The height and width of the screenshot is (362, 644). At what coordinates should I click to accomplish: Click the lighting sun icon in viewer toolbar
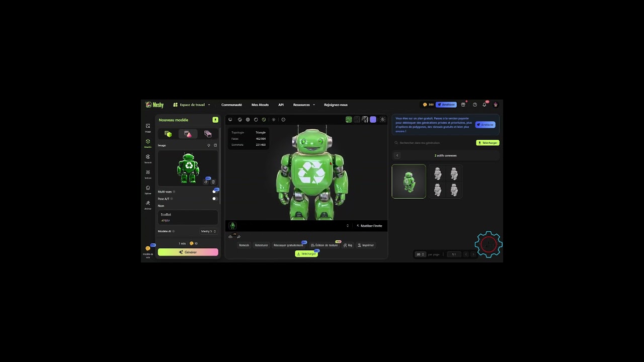274,120
